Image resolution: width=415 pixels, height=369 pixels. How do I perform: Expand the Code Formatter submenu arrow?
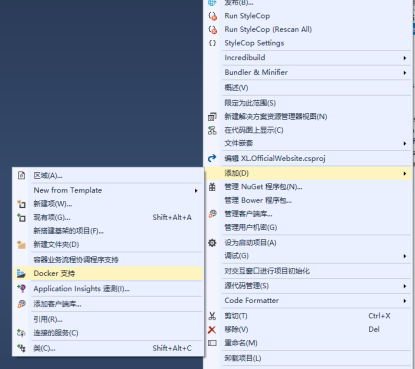point(405,301)
